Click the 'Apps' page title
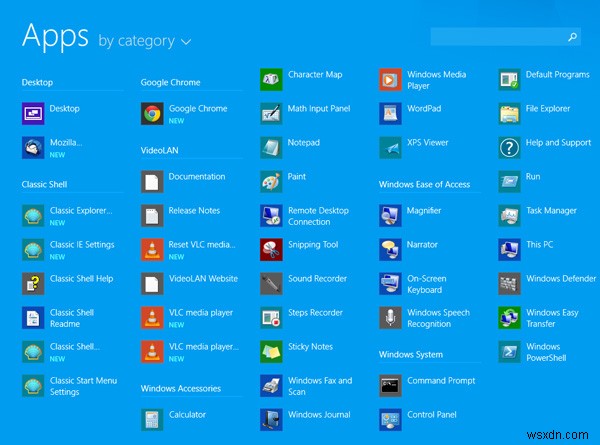The width and height of the screenshot is (600, 445). coord(55,36)
